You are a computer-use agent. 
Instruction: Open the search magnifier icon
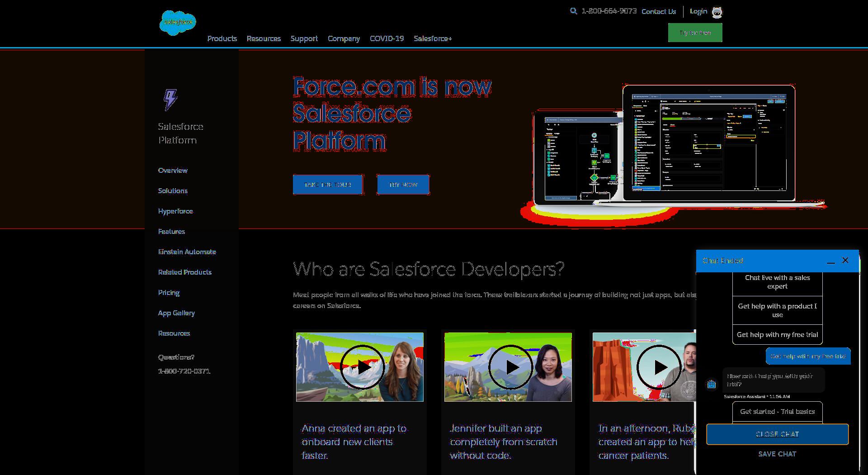[574, 11]
